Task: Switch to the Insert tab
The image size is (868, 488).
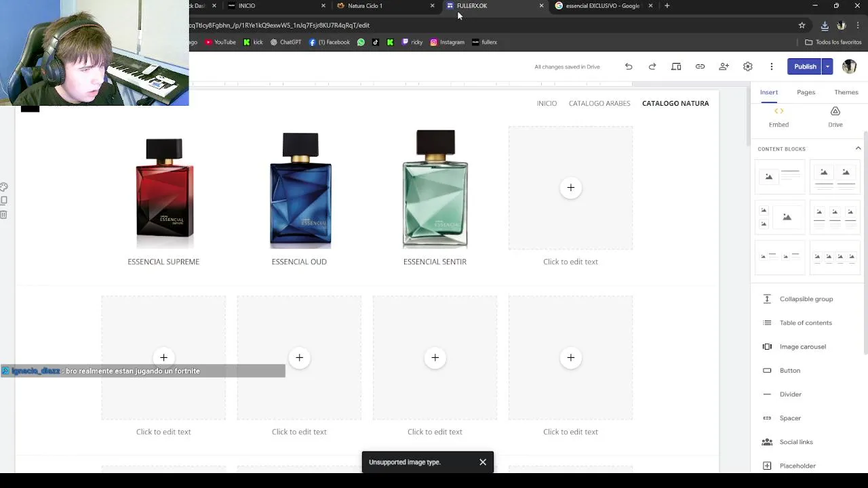Action: tap(768, 92)
